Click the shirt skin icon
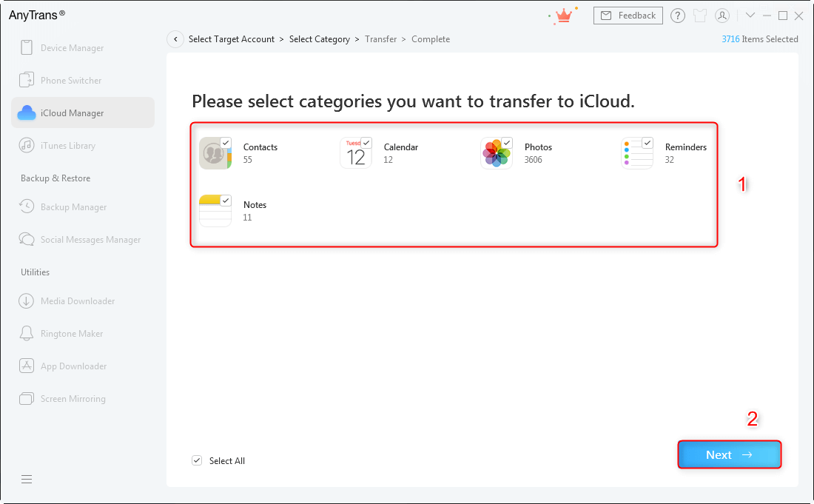The height and width of the screenshot is (504, 814). [x=700, y=16]
